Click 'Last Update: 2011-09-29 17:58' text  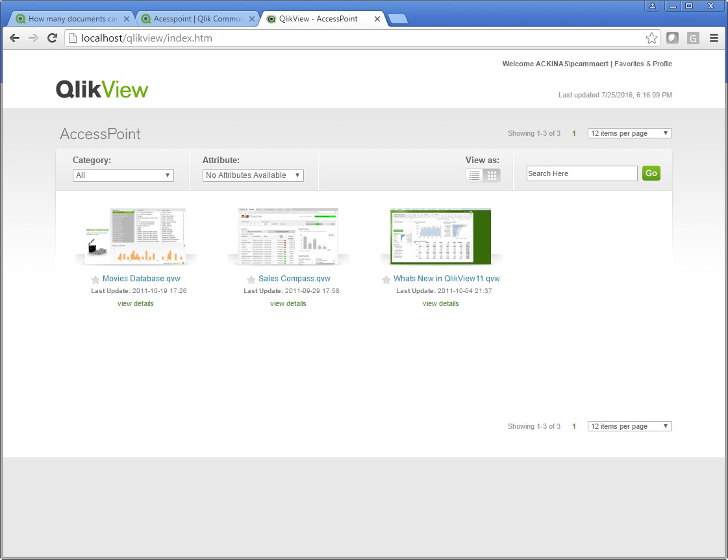pos(292,290)
